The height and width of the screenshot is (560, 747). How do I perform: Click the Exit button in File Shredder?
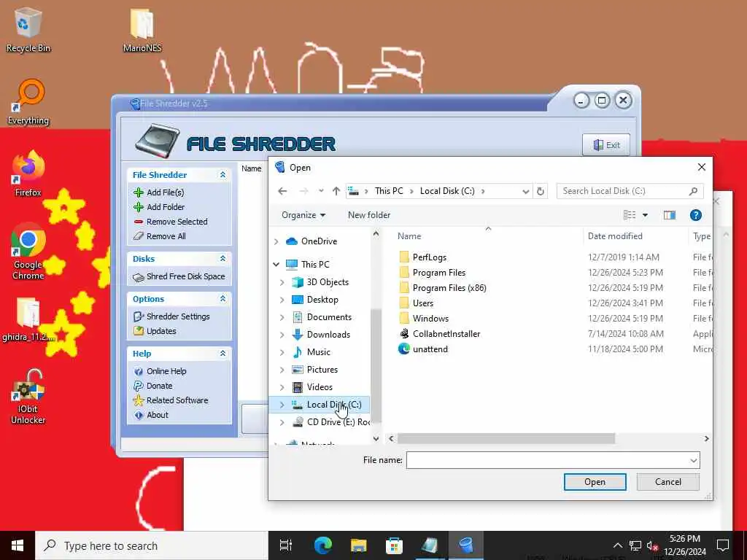coord(606,145)
